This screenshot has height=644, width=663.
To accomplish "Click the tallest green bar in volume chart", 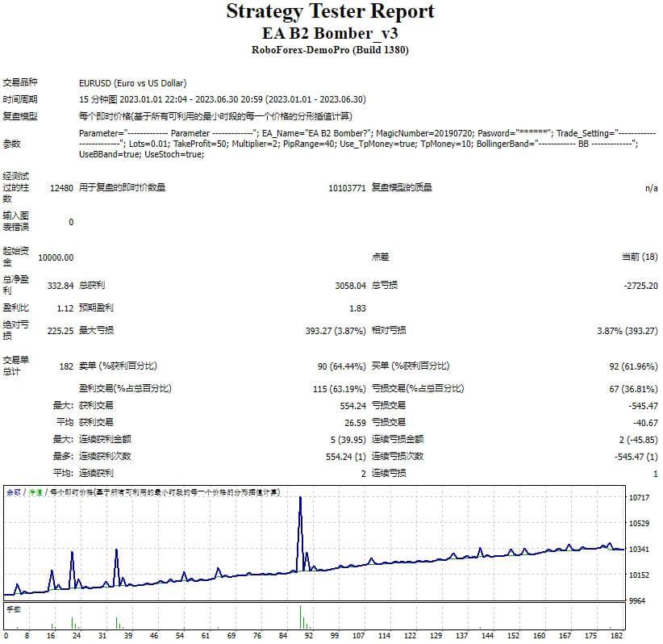I will (x=300, y=615).
